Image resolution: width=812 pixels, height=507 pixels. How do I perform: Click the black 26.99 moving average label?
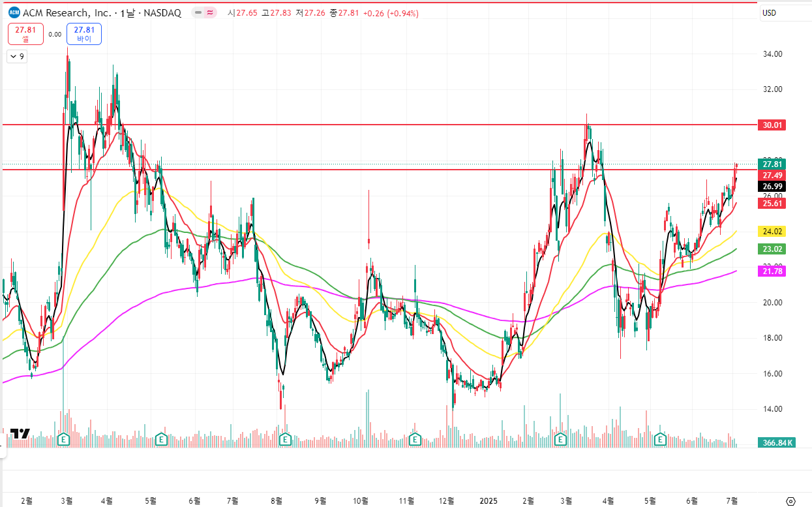[772, 186]
